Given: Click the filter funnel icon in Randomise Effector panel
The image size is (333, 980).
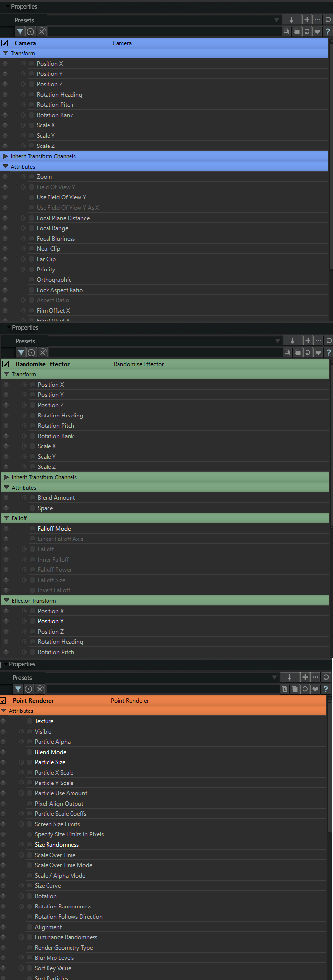Looking at the screenshot, I should coord(21,352).
